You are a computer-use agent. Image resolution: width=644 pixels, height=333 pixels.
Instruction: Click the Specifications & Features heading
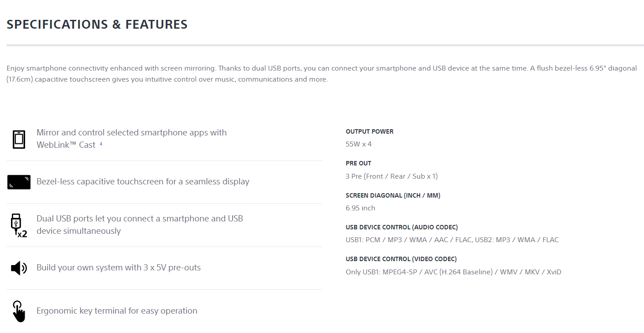tap(97, 24)
